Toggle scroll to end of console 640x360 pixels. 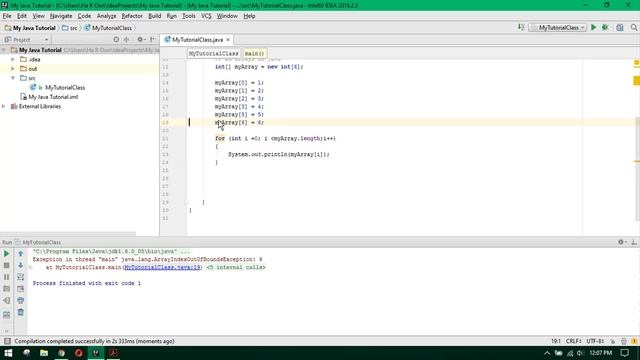(20, 289)
